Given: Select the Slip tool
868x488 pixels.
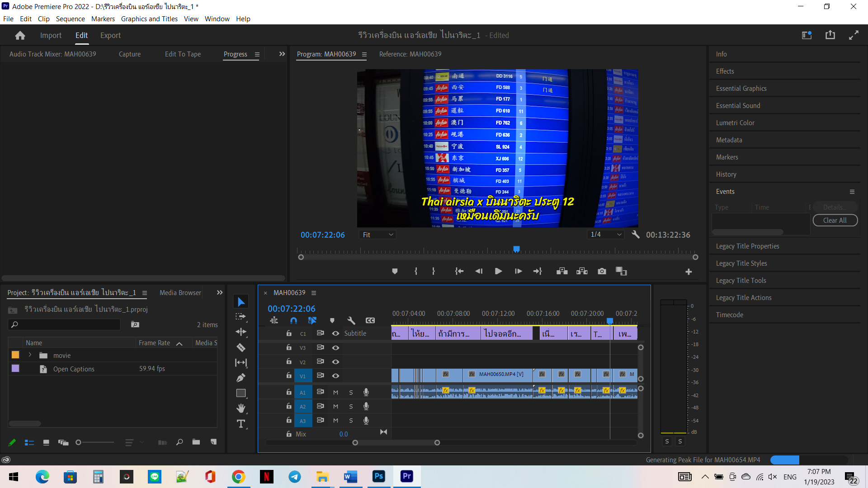Looking at the screenshot, I should [x=241, y=362].
